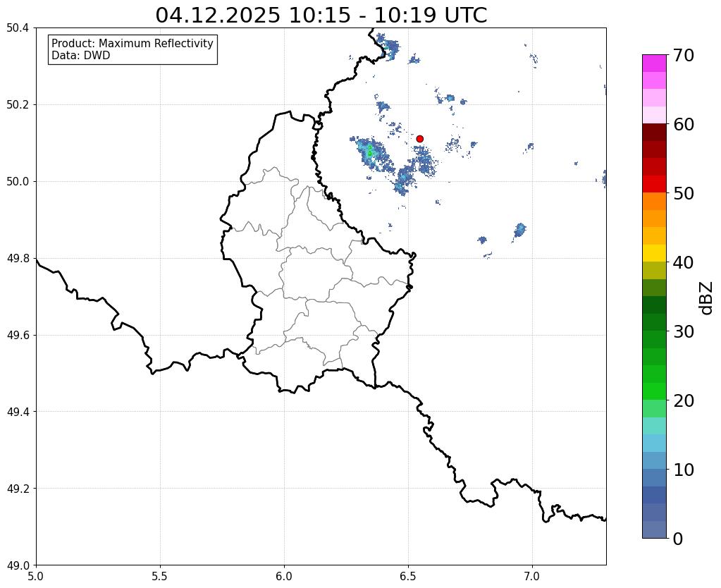Select the grey-blue bottom swatch above 0
The width and height of the screenshot is (721, 588).
pyautogui.click(x=654, y=529)
